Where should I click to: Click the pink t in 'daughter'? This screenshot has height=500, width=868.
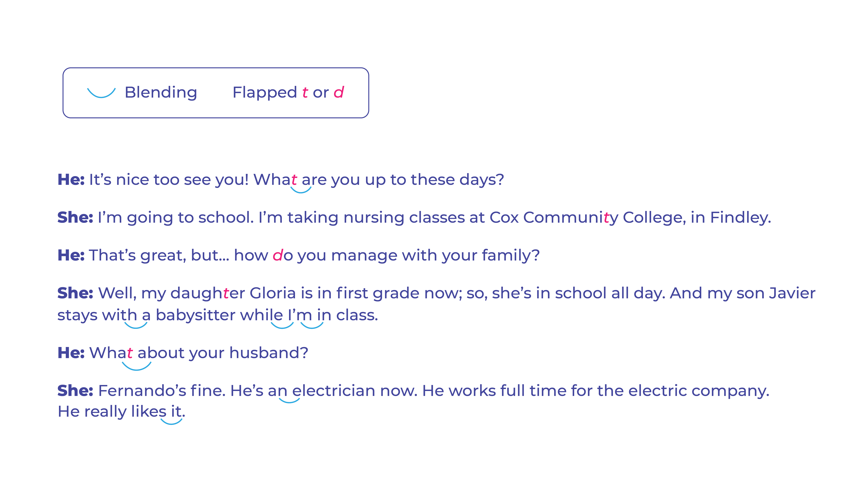(226, 293)
